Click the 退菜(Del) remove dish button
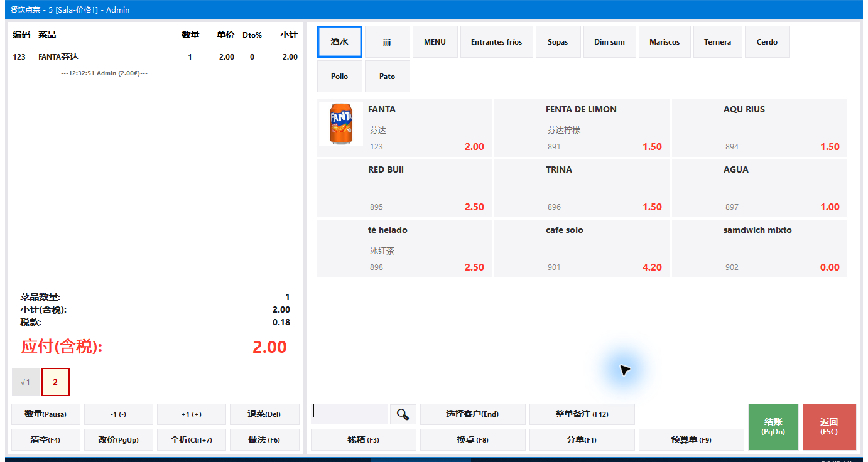The image size is (868, 462). [264, 414]
